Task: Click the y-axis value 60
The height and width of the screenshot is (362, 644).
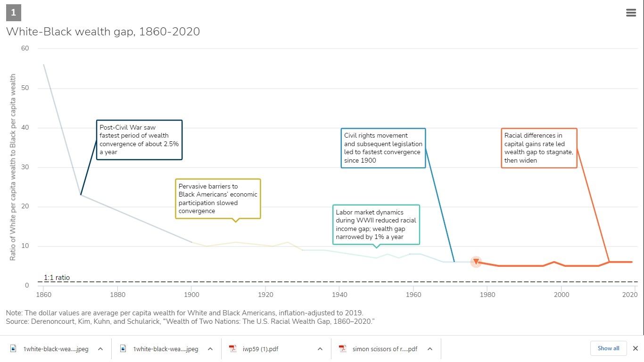Action: point(25,49)
